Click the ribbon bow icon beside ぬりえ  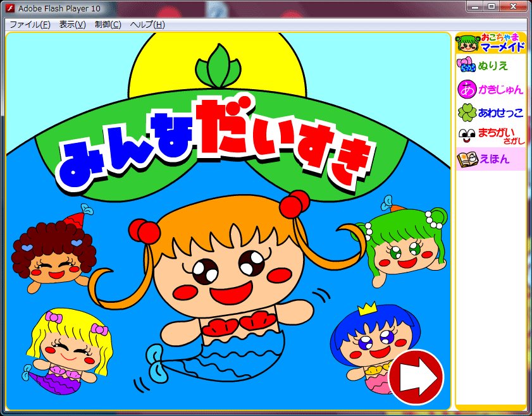tap(466, 64)
